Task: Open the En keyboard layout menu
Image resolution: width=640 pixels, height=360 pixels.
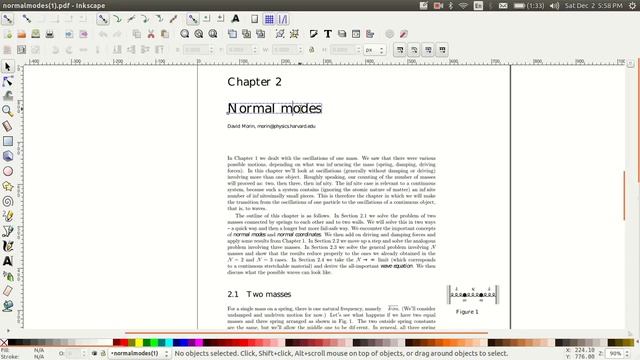Action: (x=478, y=6)
